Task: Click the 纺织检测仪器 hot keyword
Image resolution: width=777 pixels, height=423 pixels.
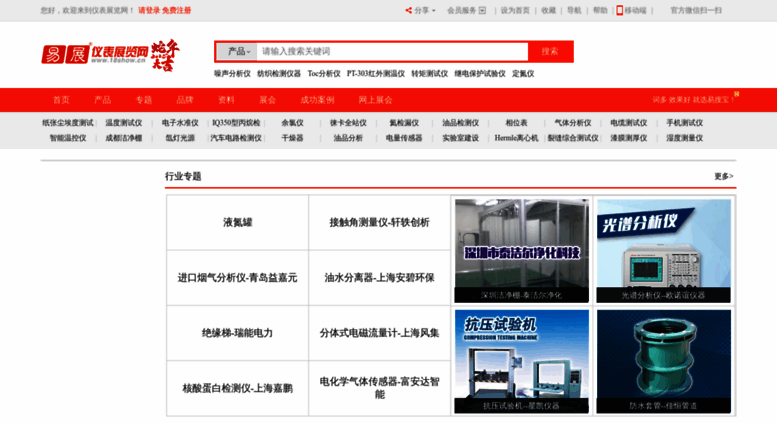Action: [279, 74]
